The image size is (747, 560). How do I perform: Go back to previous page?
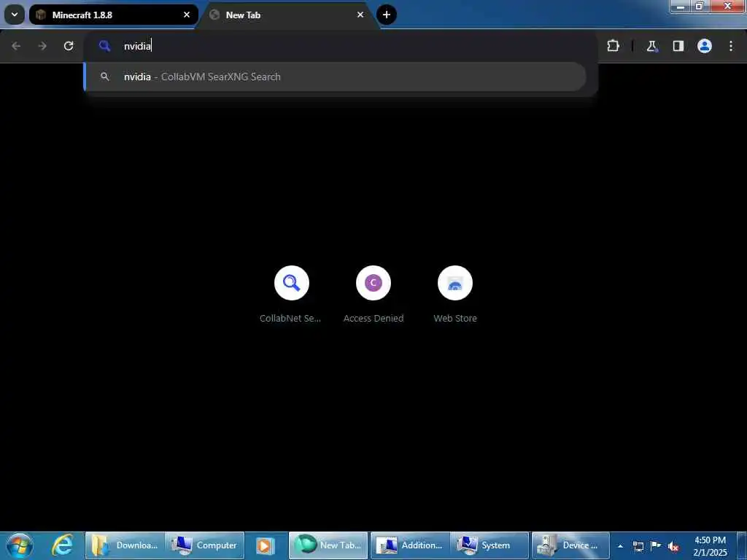click(16, 46)
